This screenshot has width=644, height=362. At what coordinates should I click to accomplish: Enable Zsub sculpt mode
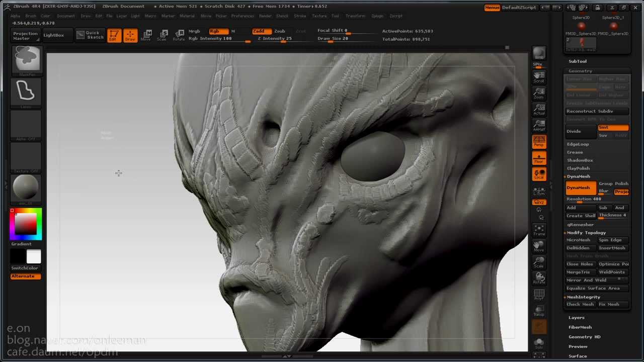pyautogui.click(x=280, y=31)
